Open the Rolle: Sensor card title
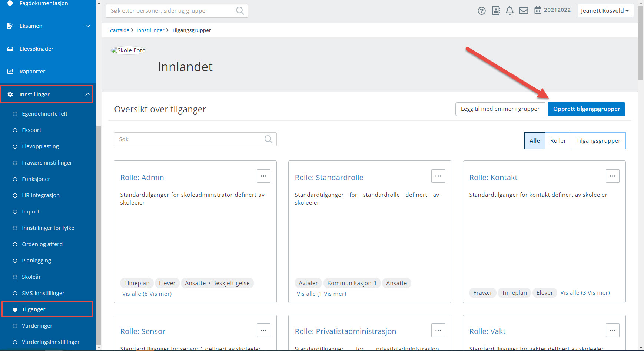The image size is (644, 351). (x=143, y=331)
